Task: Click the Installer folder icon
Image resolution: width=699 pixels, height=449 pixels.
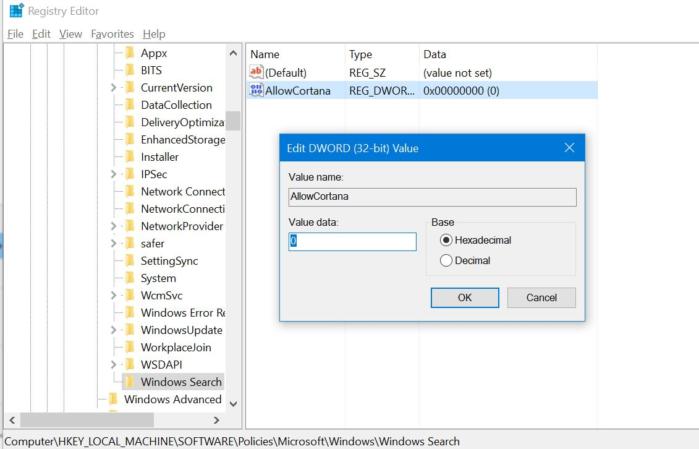Action: click(x=129, y=157)
